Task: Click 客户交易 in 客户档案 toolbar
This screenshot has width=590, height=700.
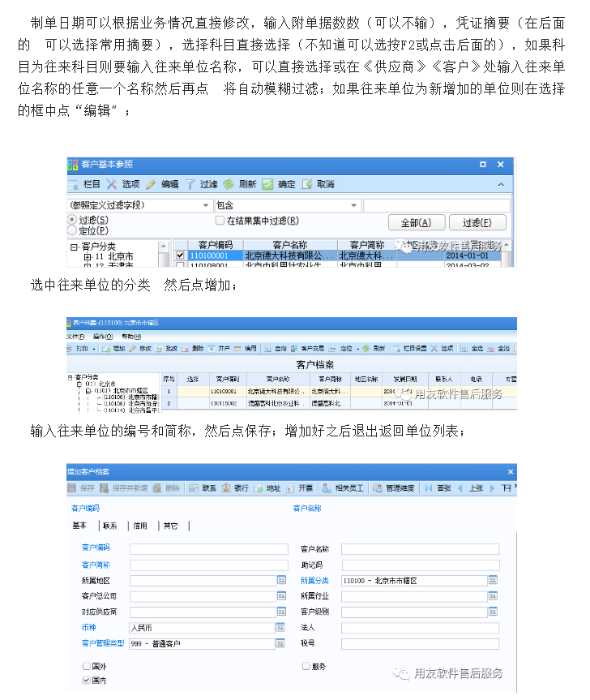Action: click(307, 349)
